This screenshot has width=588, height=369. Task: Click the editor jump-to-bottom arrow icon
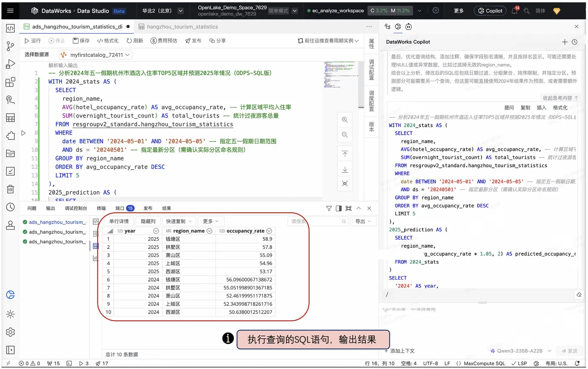[x=345, y=169]
